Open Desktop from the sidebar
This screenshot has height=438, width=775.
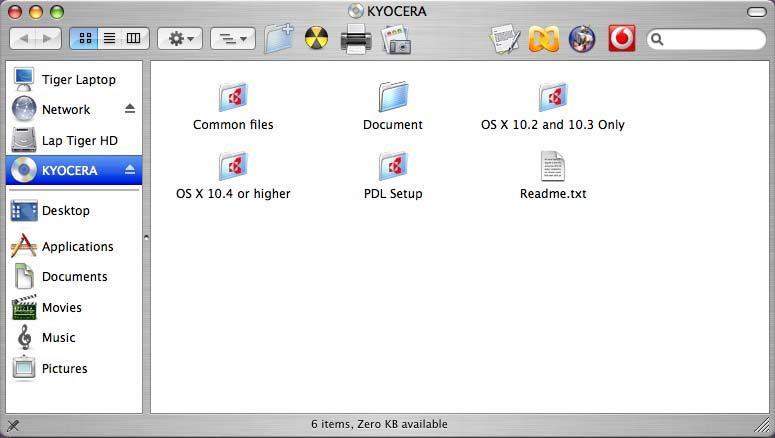click(74, 211)
